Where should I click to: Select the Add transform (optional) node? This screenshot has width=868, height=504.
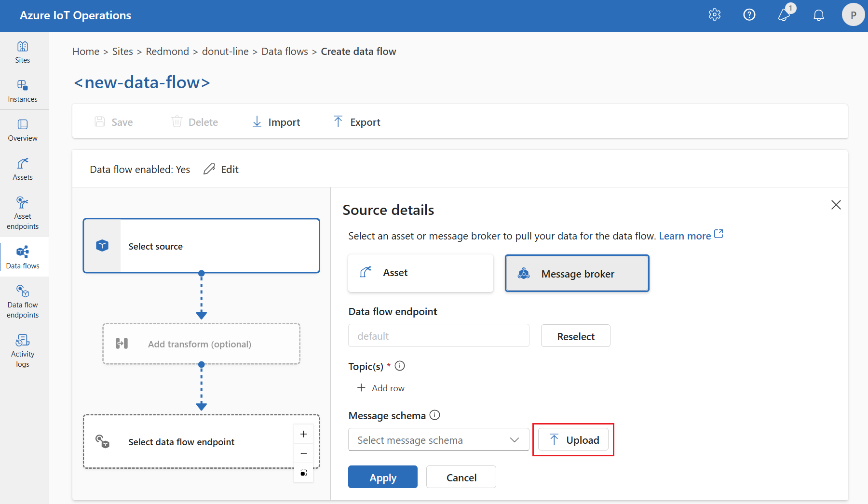pyautogui.click(x=202, y=344)
